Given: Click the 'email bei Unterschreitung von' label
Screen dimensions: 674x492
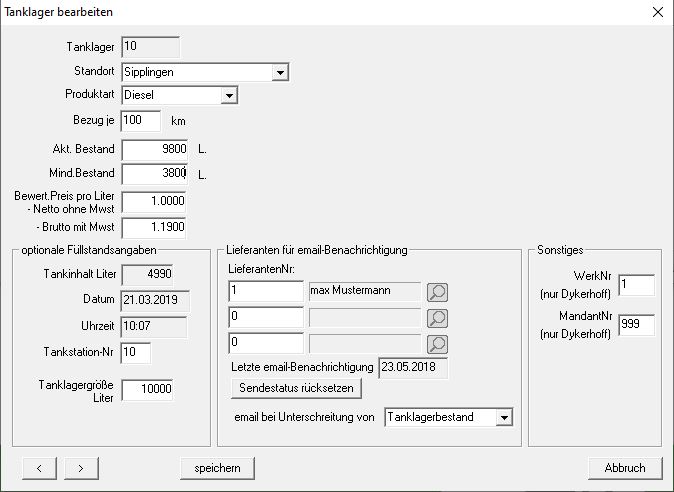Looking at the screenshot, I should [x=304, y=417].
